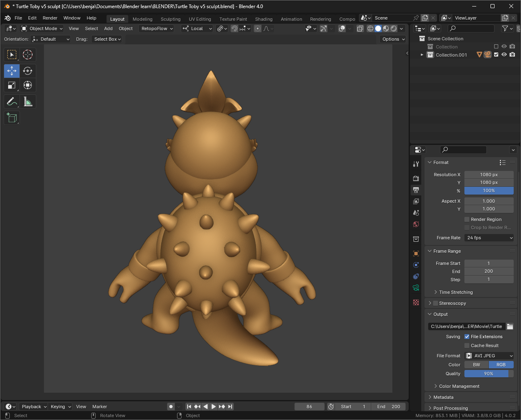
Task: Click the current frame field 86
Action: (309, 407)
